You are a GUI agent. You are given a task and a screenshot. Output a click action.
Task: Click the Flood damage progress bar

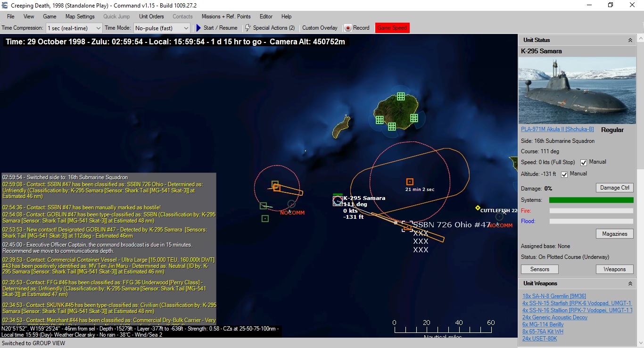pyautogui.click(x=591, y=221)
